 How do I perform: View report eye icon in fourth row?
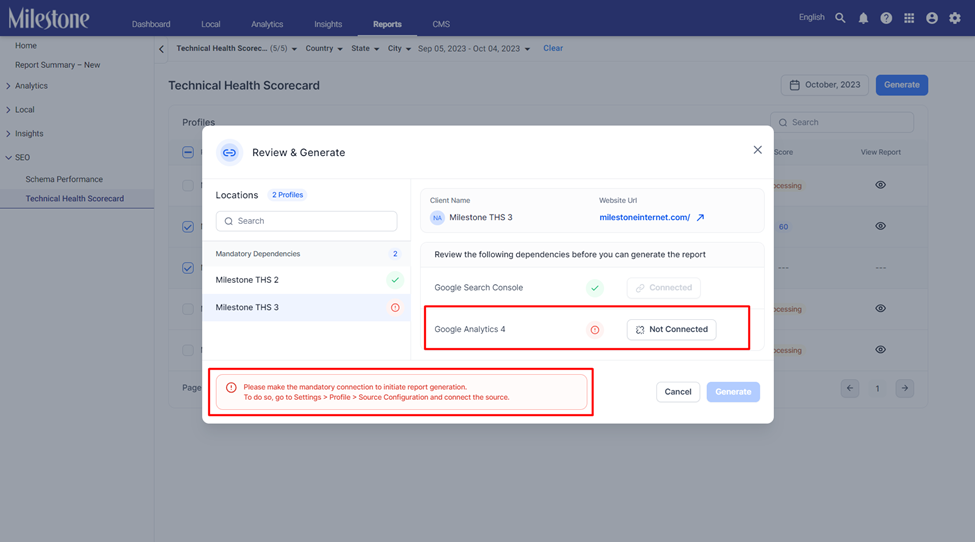pyautogui.click(x=880, y=308)
